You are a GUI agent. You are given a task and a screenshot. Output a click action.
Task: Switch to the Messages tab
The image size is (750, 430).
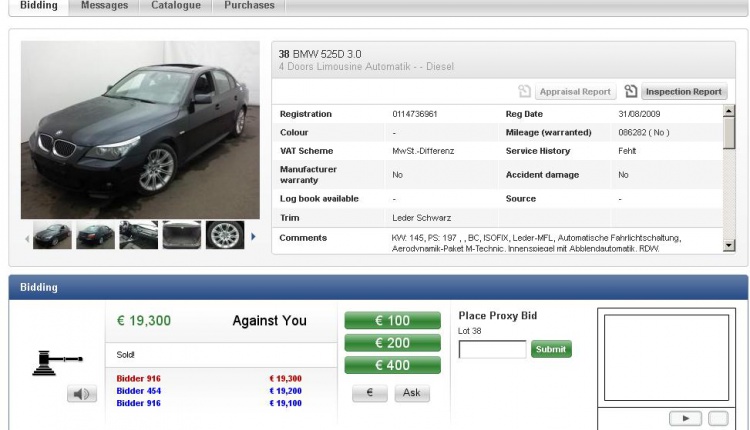point(104,6)
